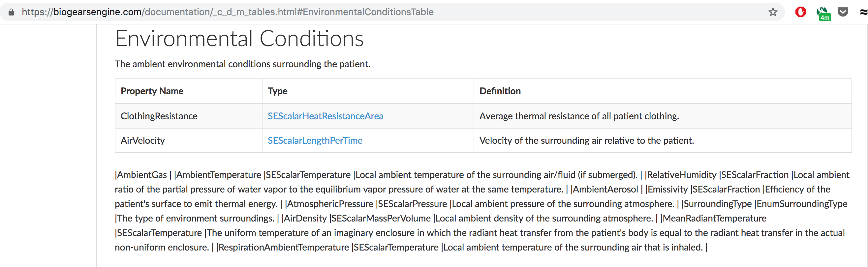
Task: Click the wavy-lines extension icon at far right
Action: [863, 12]
